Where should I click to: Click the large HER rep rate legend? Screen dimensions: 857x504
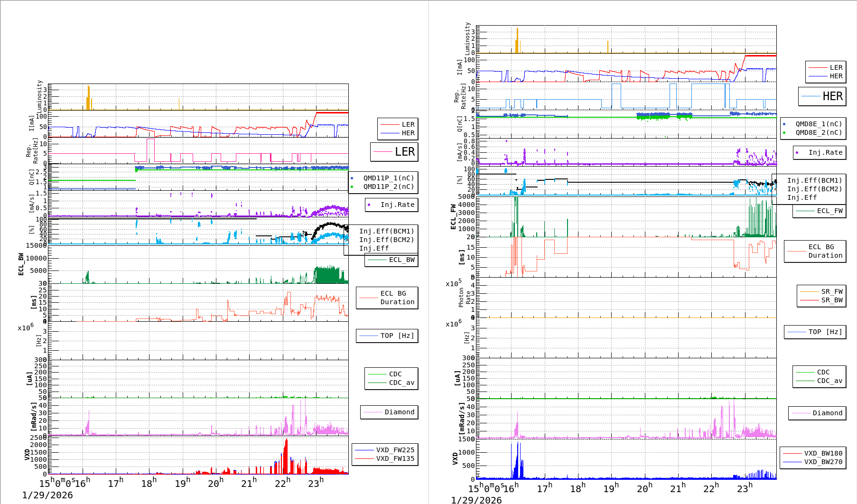[822, 96]
